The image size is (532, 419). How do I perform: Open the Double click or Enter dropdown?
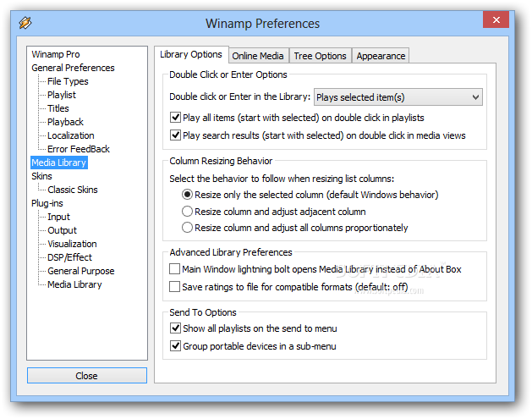[398, 97]
